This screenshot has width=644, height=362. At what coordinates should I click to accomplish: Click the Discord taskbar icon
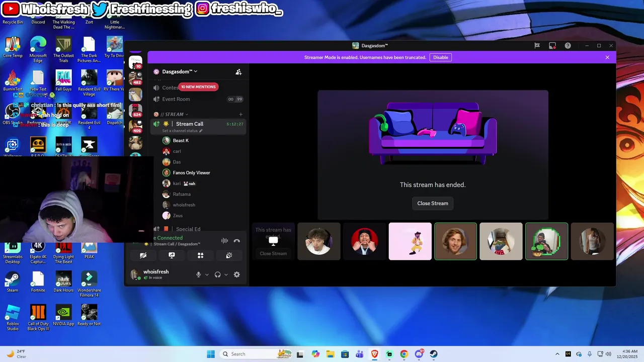(x=419, y=354)
